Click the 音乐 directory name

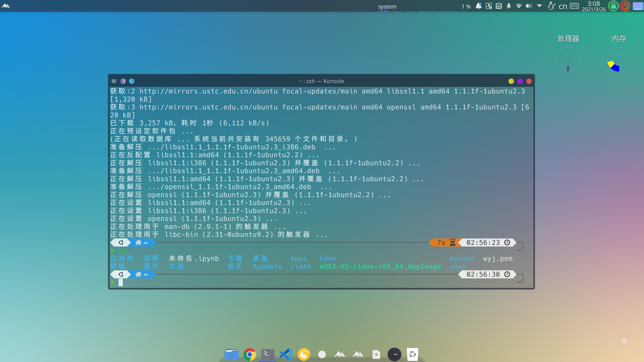235,266
